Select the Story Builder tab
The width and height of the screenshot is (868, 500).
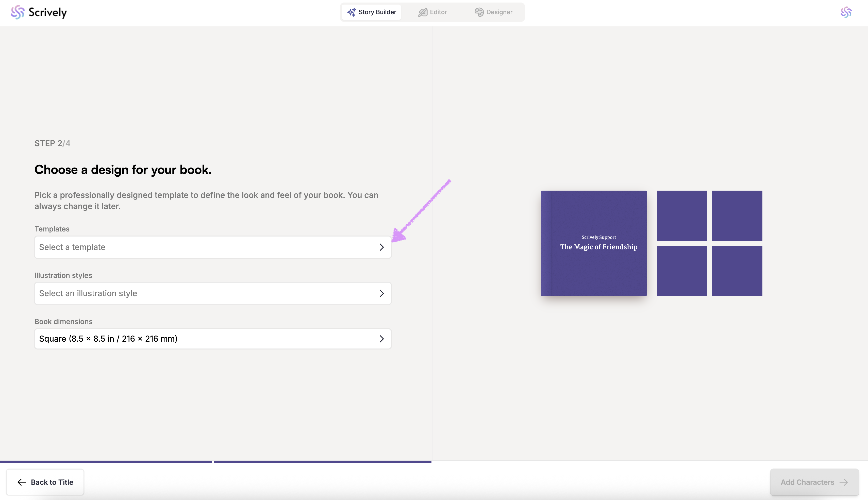pos(372,12)
